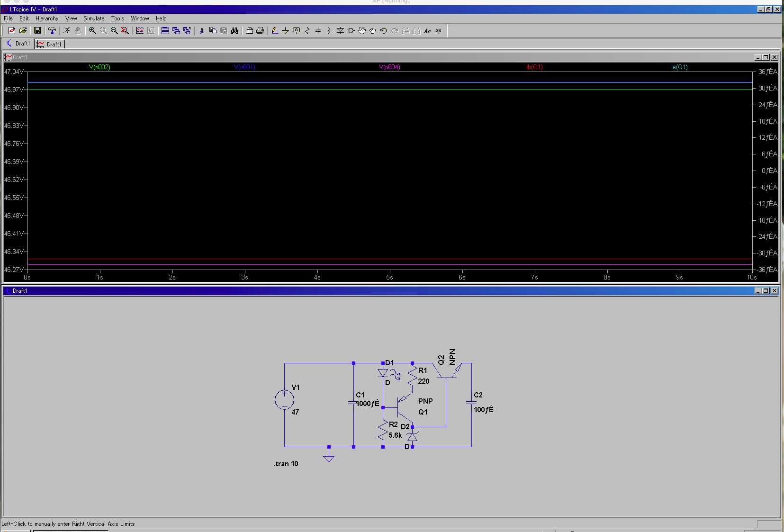Click the Zoom In magnifier
784x532 pixels.
(92, 31)
